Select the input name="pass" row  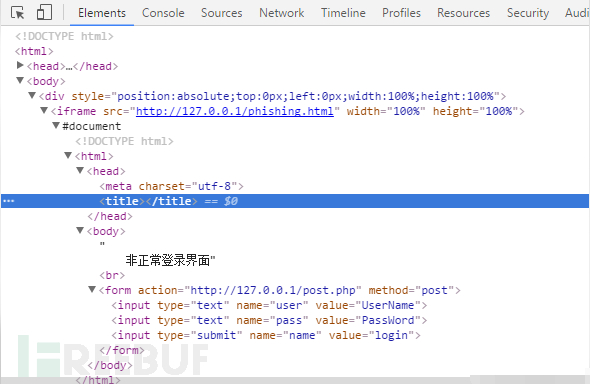[x=269, y=320]
